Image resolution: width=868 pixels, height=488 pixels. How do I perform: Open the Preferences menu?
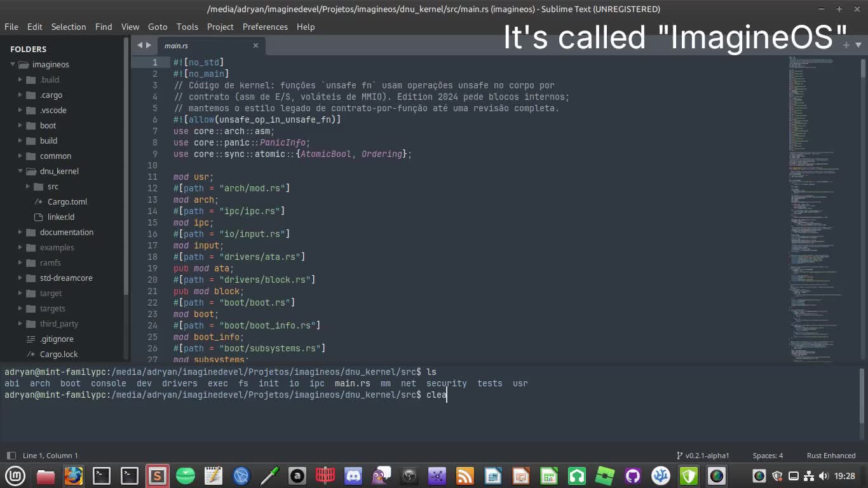[265, 27]
